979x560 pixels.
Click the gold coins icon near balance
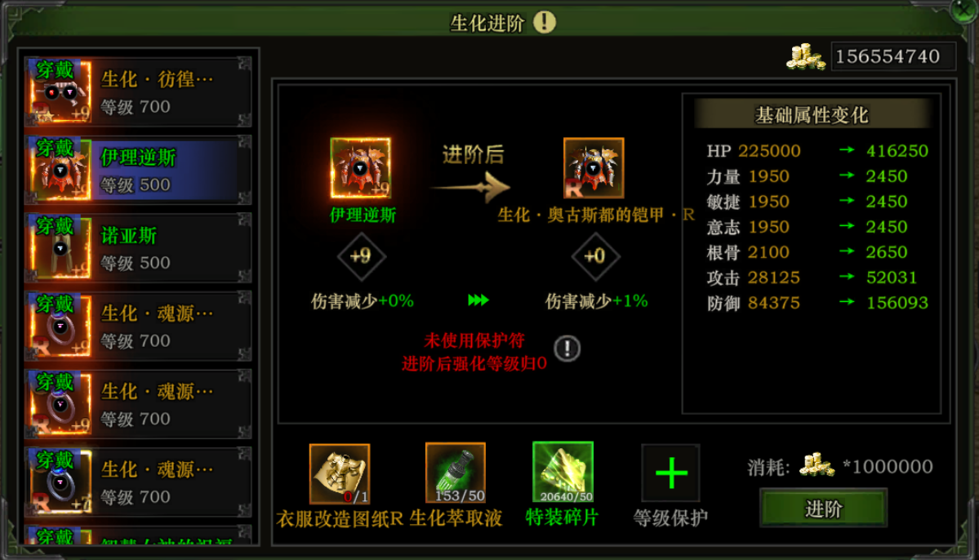[x=805, y=57]
